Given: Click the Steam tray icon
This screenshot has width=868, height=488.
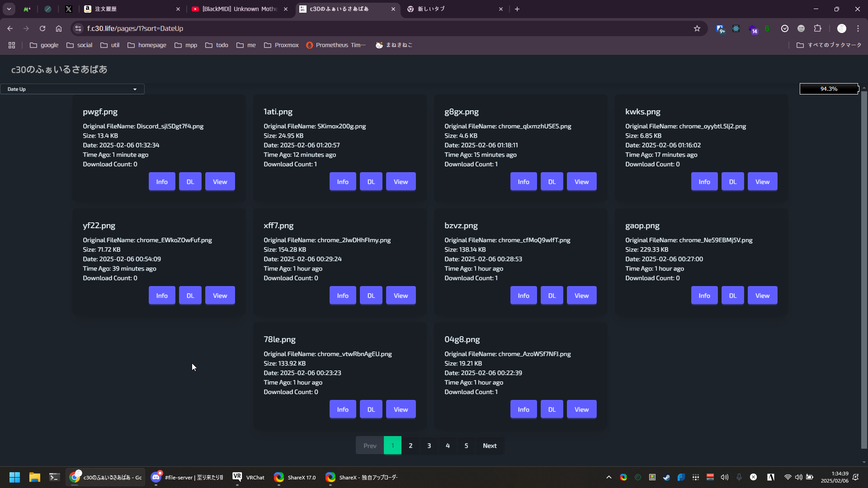Looking at the screenshot, I should (x=666, y=477).
